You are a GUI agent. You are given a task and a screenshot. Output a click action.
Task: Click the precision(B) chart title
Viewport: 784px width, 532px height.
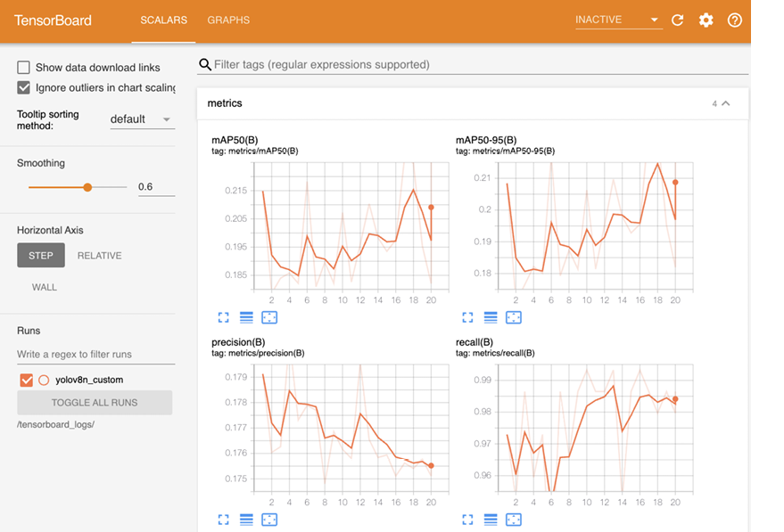pyautogui.click(x=238, y=342)
